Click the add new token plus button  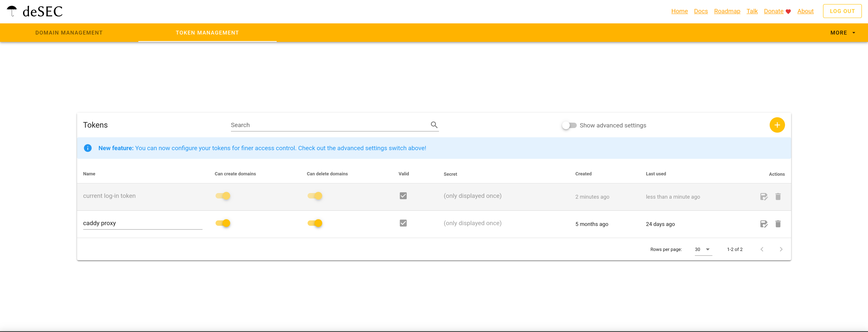coord(777,125)
